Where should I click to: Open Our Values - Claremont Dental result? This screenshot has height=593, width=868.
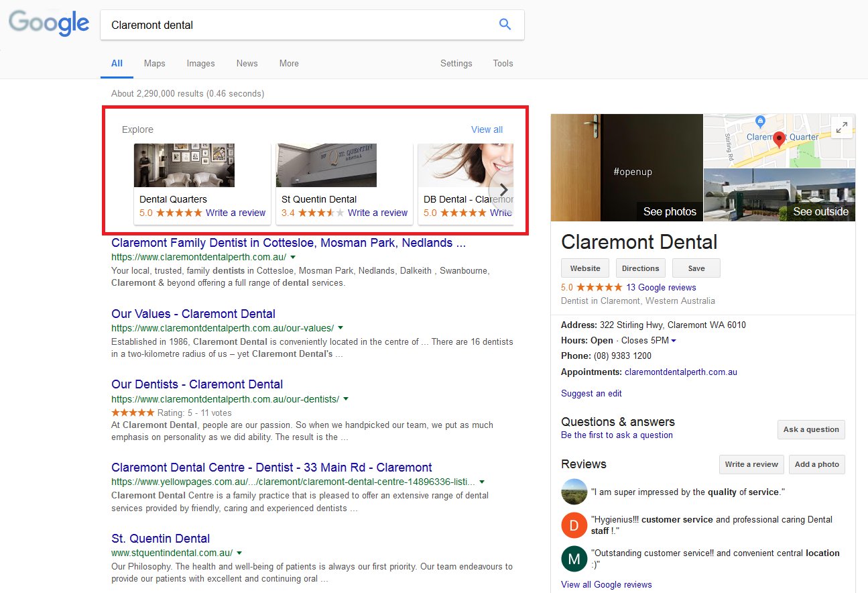[193, 314]
